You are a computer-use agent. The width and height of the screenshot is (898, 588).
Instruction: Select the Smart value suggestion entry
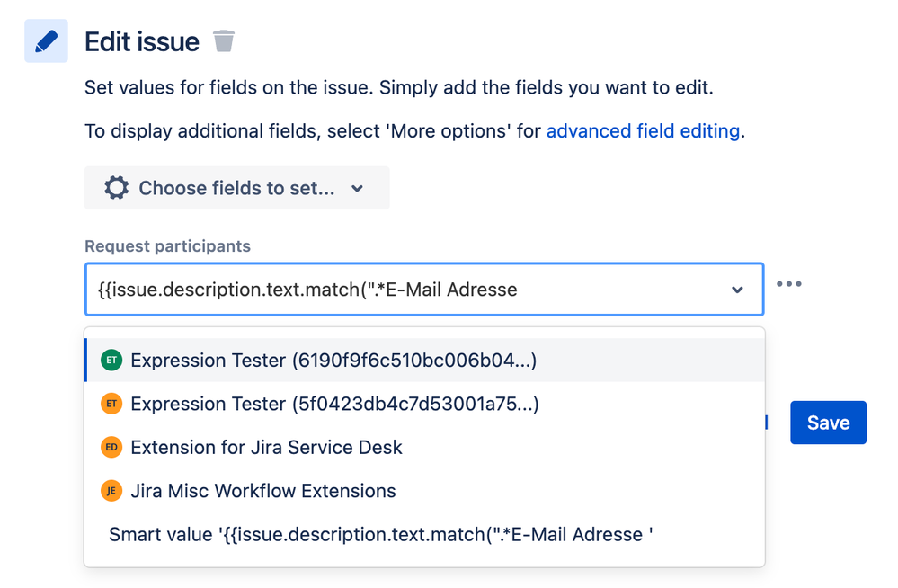coord(380,535)
